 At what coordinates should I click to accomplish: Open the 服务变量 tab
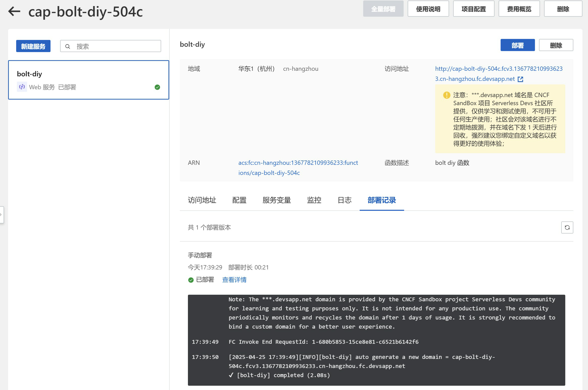277,200
